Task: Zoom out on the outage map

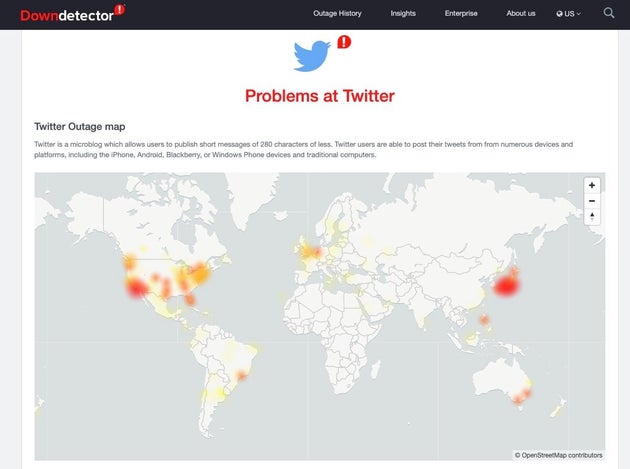Action: tap(592, 200)
